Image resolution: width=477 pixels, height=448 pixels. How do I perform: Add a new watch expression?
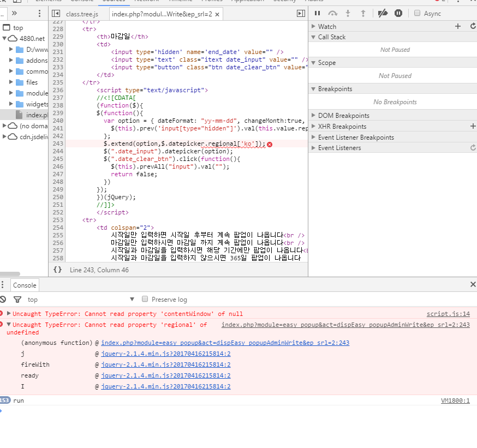[458, 26]
